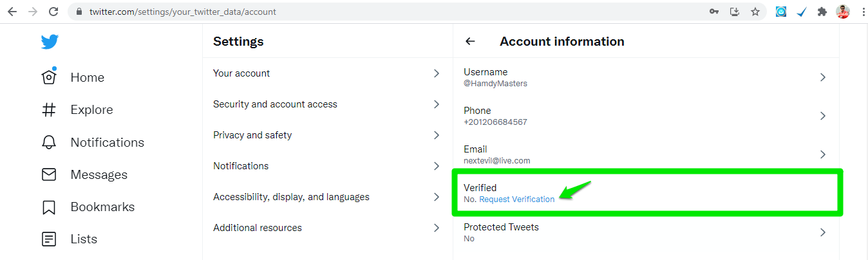Viewport: 868px width, 260px height.
Task: Open the Protected Tweets row chevron
Action: pos(823,232)
